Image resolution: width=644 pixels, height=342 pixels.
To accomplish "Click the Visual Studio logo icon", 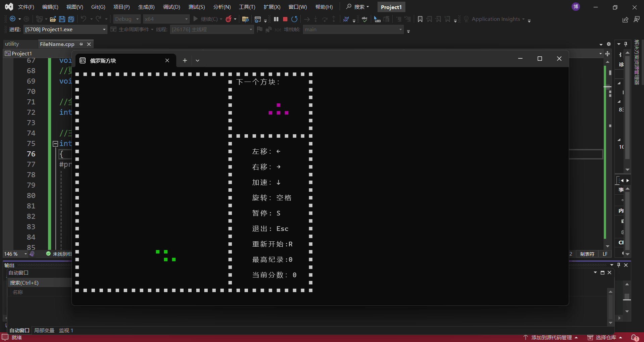I will coord(9,7).
